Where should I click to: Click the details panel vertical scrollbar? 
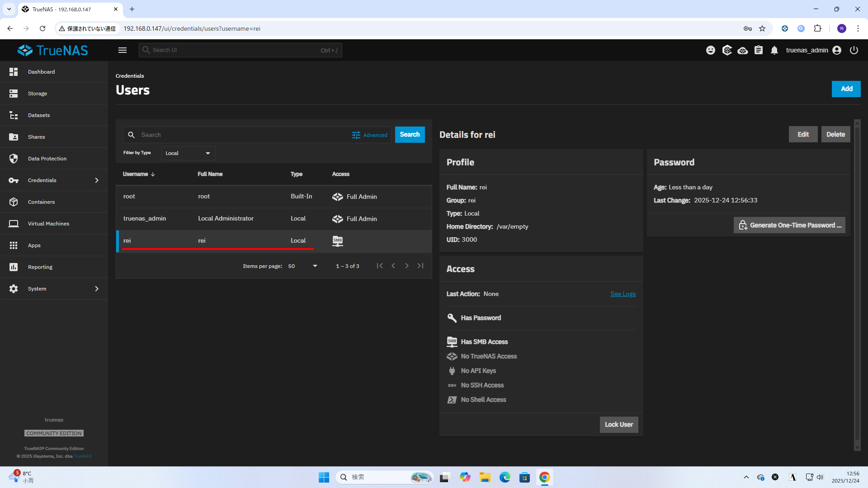tap(857, 280)
